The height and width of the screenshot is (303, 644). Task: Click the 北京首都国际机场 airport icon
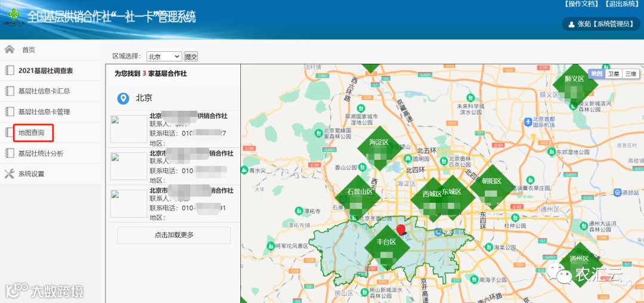tap(528, 122)
